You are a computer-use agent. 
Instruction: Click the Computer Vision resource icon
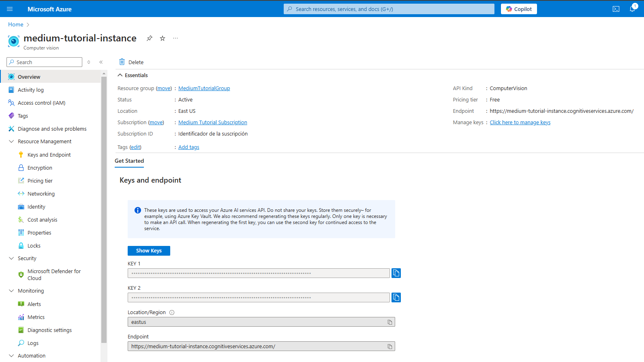point(14,41)
